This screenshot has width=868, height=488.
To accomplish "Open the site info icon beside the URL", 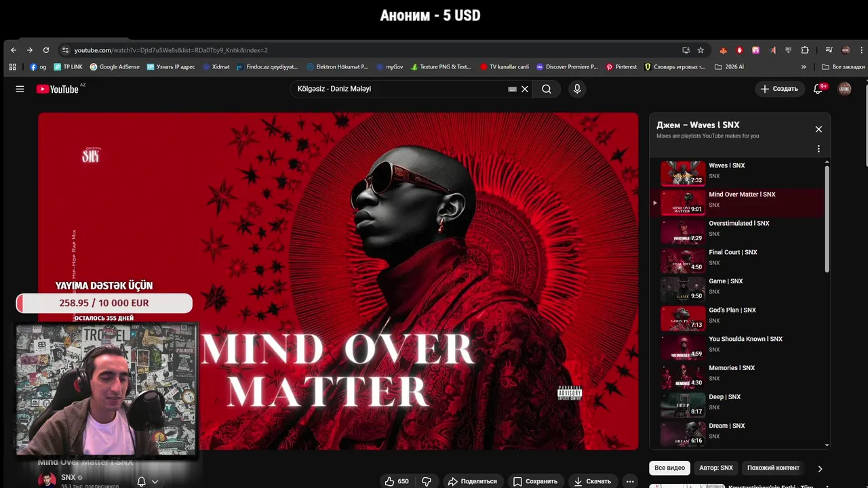I will [x=65, y=50].
